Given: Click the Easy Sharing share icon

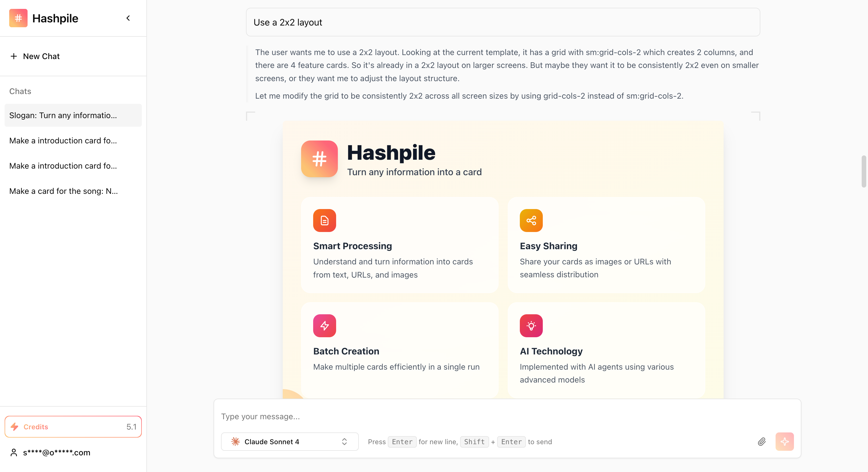Looking at the screenshot, I should pos(531,221).
